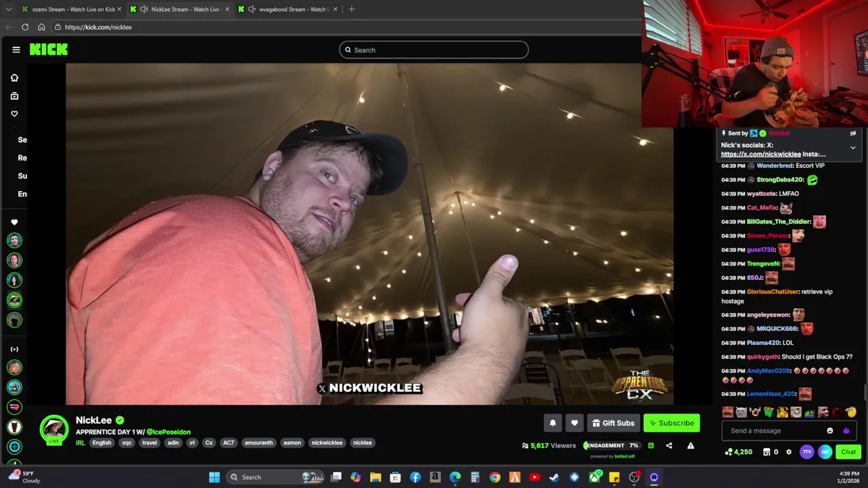Select the travel tag
This screenshot has height=488, width=868.
point(150,443)
